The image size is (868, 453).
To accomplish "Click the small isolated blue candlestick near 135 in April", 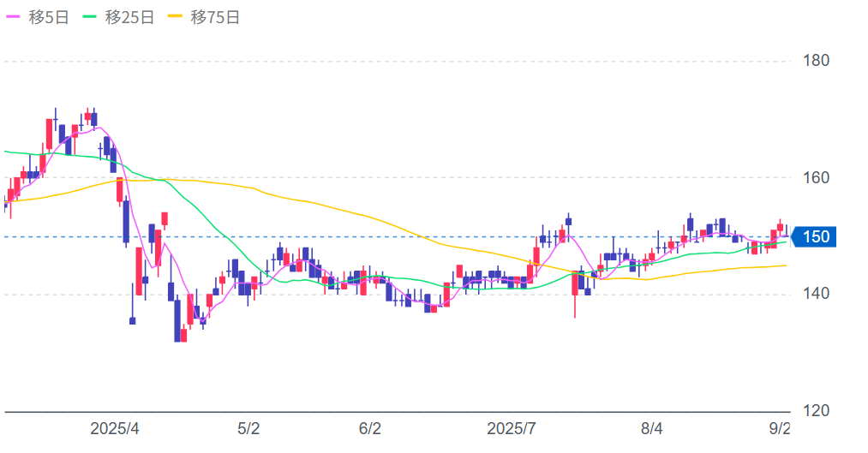I will click(x=133, y=320).
